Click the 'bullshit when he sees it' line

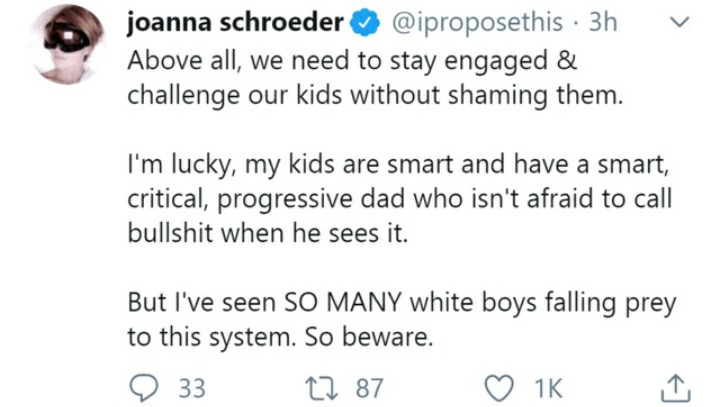(x=268, y=233)
